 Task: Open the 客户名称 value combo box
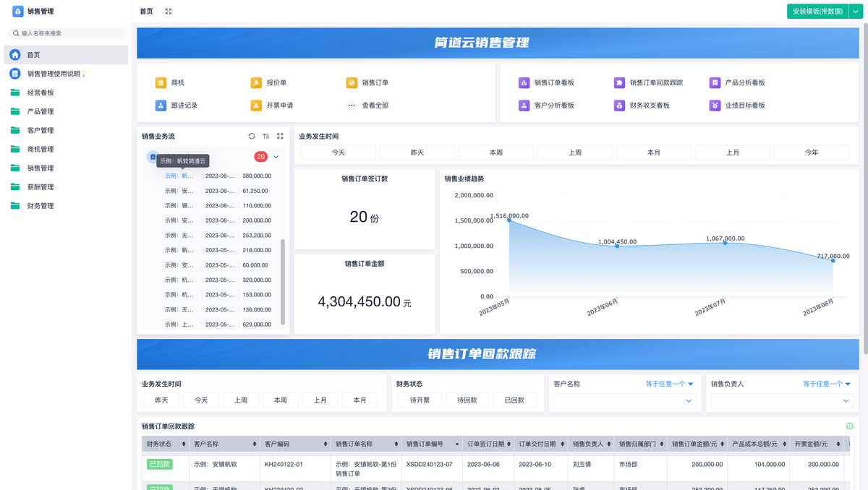coord(624,400)
